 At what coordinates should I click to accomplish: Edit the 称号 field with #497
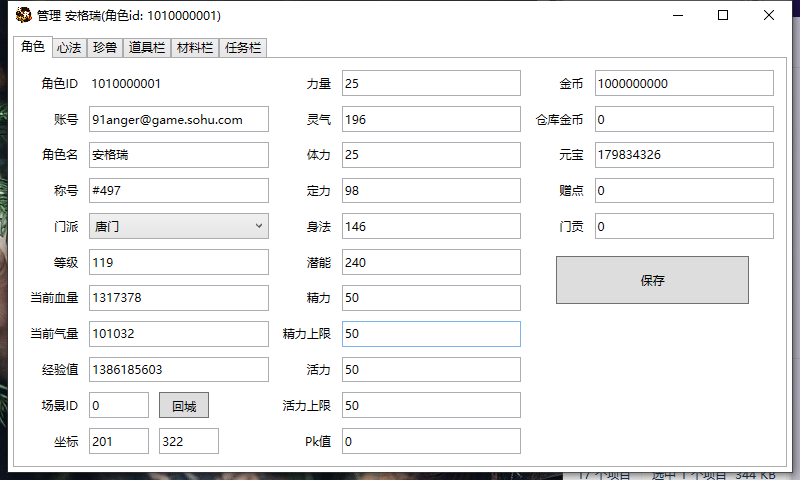tap(179, 190)
